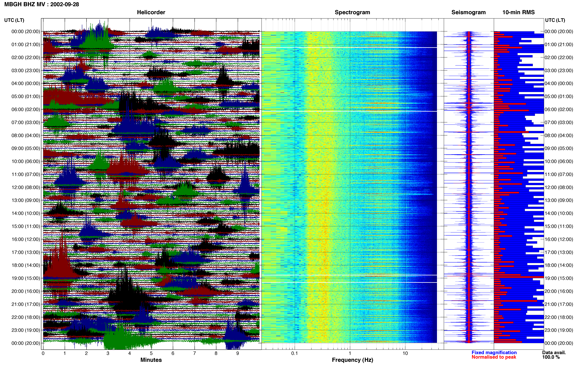This screenshot has height=368, width=588.
Task: Click left axis label '16:00 (12:00)'
Action: tap(26, 239)
